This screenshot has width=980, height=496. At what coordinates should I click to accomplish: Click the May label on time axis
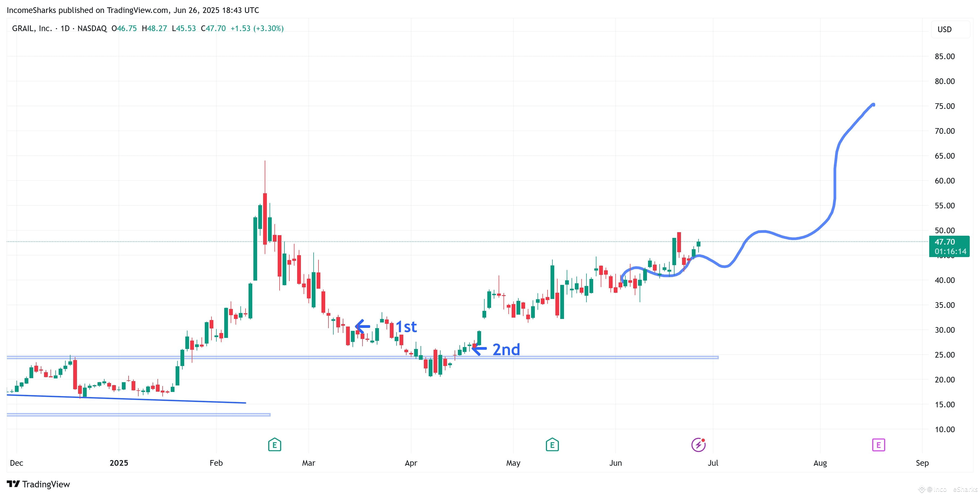point(513,463)
